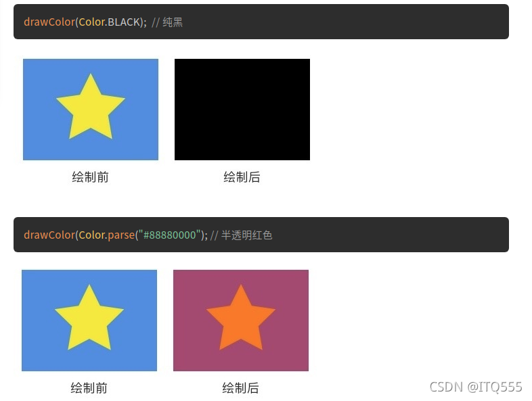Image resolution: width=532 pixels, height=401 pixels.
Task: Click the "绘制前" caption under the top image
Action: coord(90,177)
